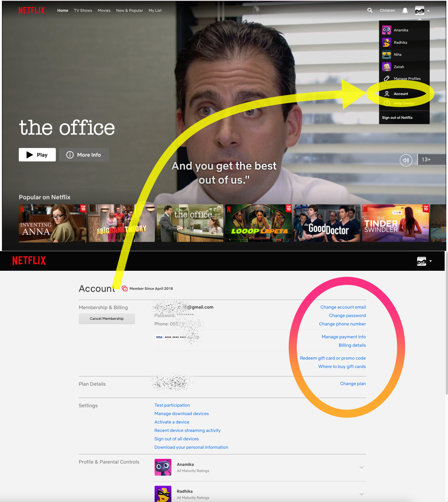Screen dimensions: 448x502
Task: Click the person icon next to Account
Action: pyautogui.click(x=387, y=94)
